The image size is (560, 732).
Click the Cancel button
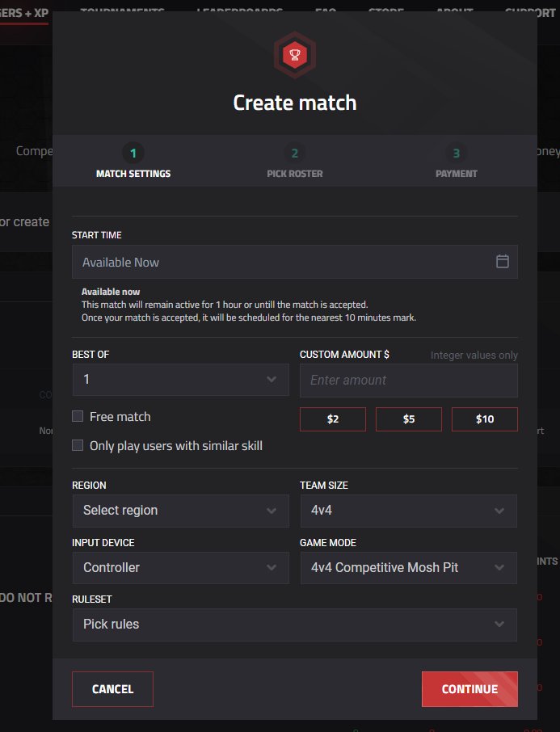pos(112,689)
